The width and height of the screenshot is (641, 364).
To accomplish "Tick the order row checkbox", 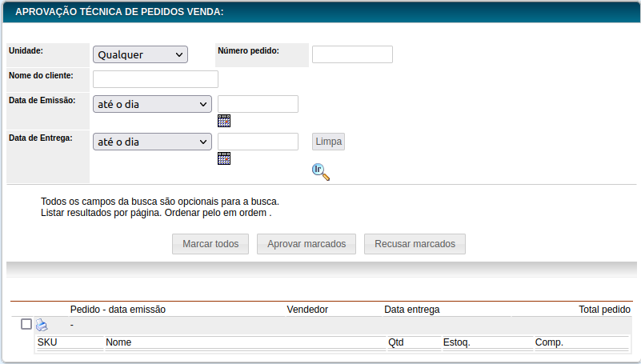I will 26,324.
